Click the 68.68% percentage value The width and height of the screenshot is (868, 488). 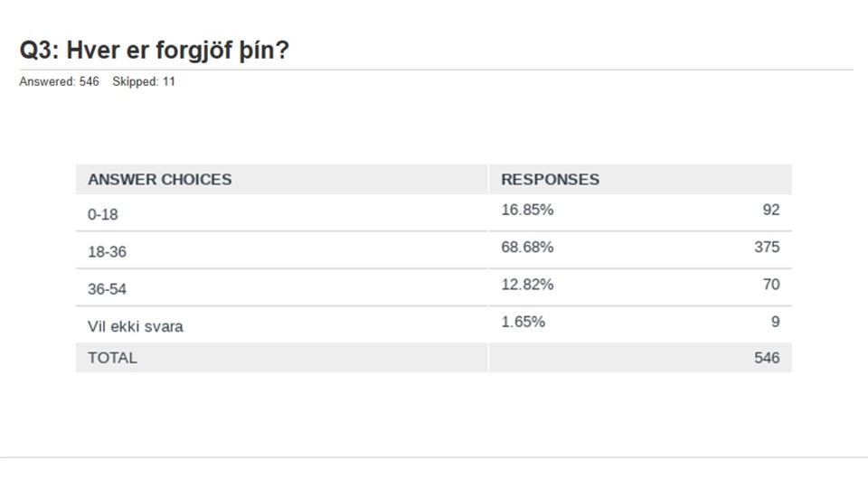527,247
